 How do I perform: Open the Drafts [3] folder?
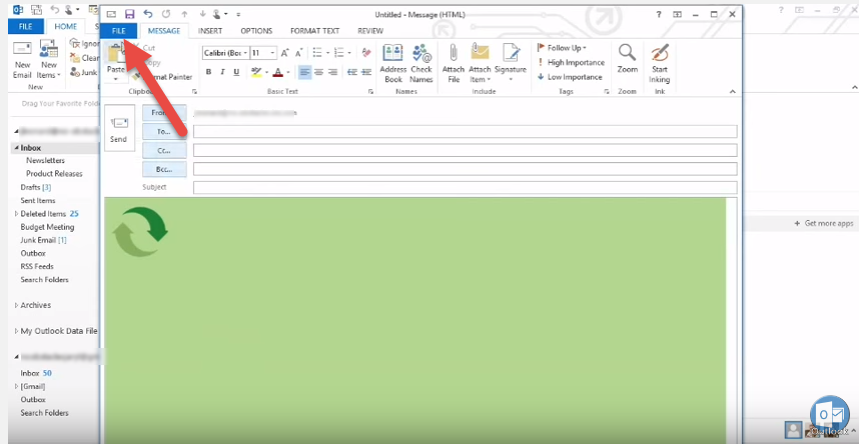[36, 187]
